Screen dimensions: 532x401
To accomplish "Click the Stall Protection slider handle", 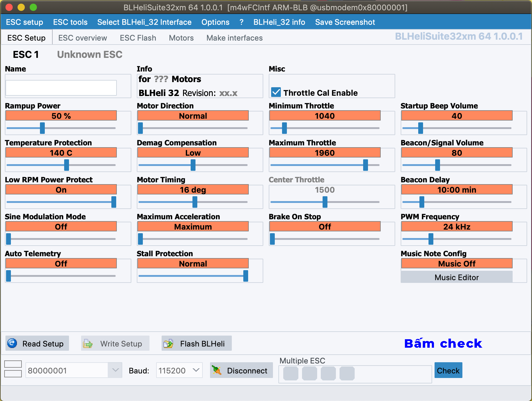I will [246, 276].
